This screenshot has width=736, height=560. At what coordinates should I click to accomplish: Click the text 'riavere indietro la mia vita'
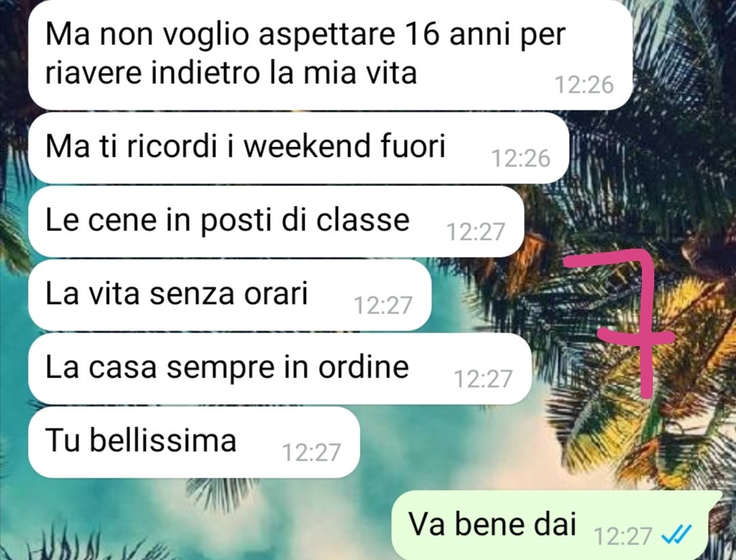[x=231, y=73]
